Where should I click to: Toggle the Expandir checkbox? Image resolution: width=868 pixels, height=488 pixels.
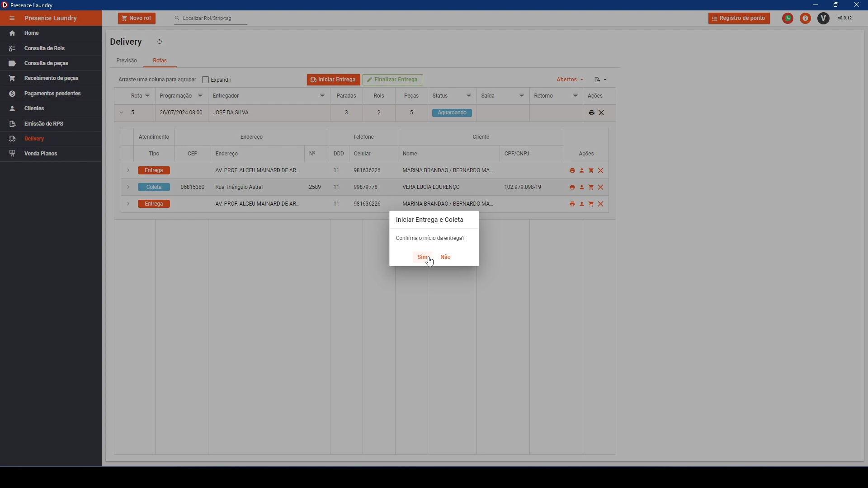pos(206,80)
